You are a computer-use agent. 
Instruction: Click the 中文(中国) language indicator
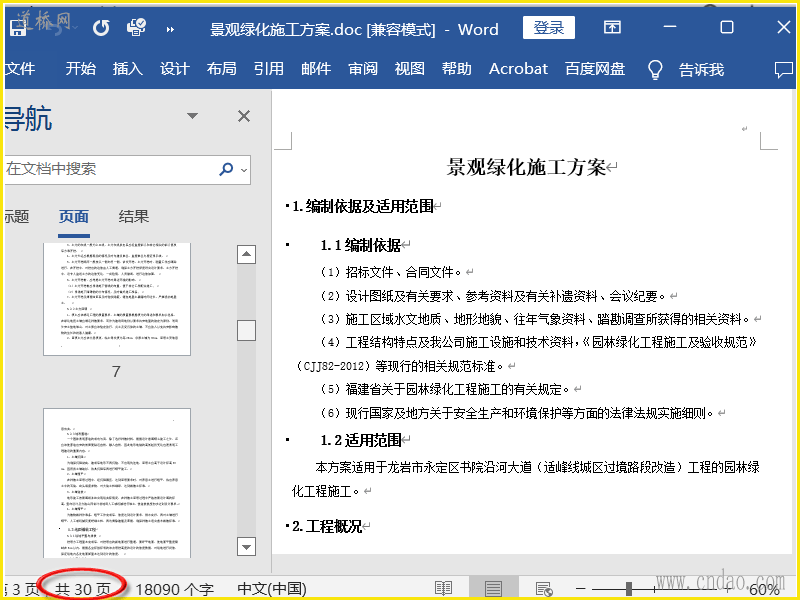(272, 589)
